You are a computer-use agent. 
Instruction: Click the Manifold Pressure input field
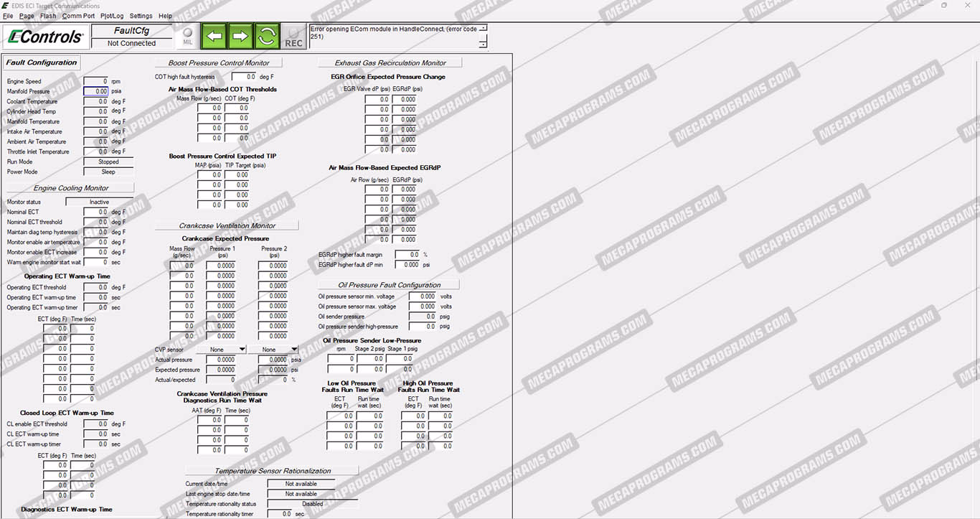click(96, 92)
